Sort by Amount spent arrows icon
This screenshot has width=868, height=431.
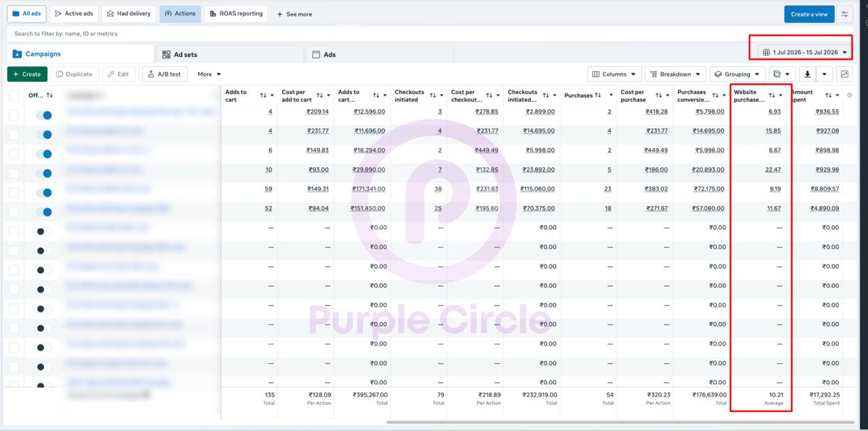coord(829,96)
